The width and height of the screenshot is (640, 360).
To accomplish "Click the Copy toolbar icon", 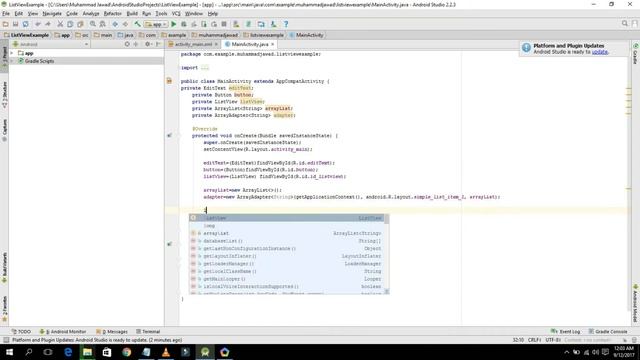I will [70, 24].
